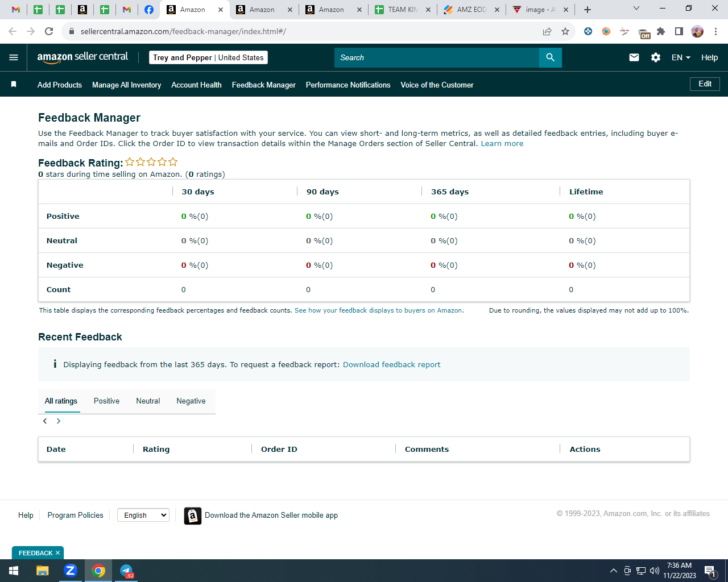Switch to the image browser tab
Image resolution: width=728 pixels, height=582 pixels.
point(540,10)
